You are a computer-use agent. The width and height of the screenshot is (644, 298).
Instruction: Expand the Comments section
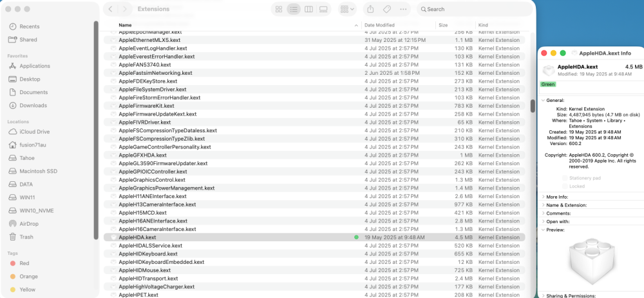pyautogui.click(x=544, y=214)
